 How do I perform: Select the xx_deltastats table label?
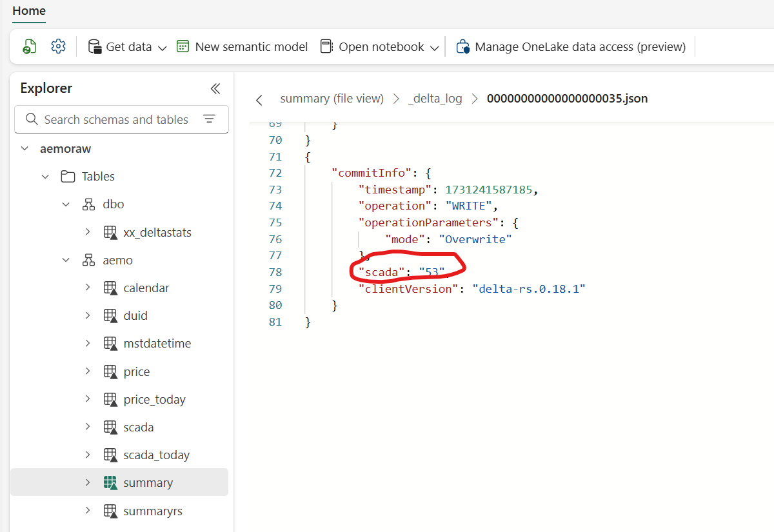(157, 232)
